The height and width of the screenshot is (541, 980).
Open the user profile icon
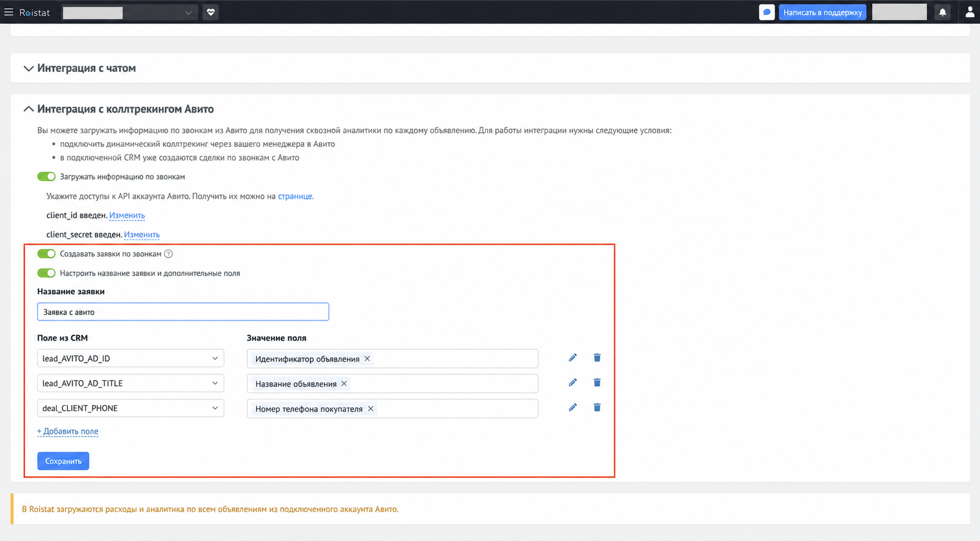click(970, 12)
